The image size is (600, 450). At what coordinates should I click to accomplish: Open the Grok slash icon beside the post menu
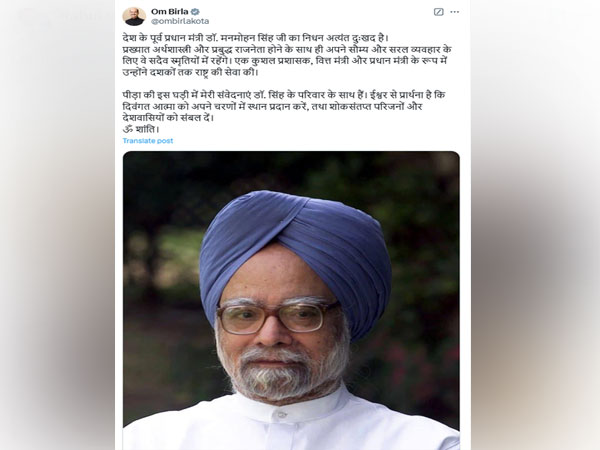[439, 12]
